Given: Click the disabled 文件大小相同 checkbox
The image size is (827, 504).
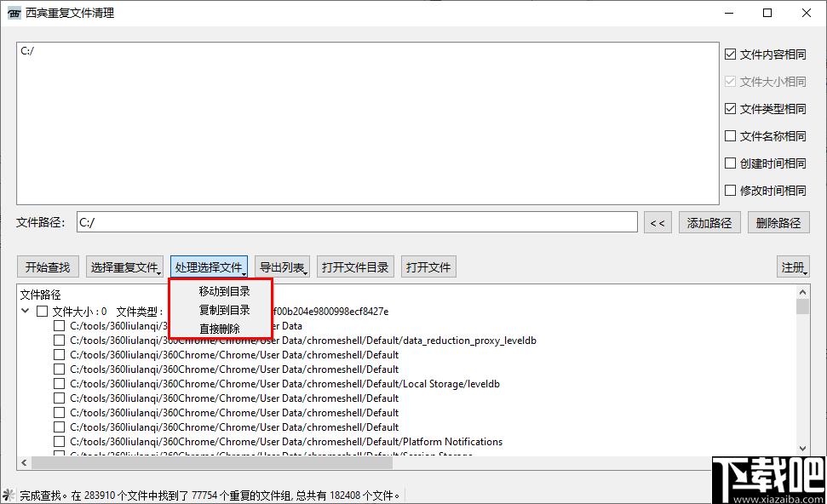Looking at the screenshot, I should tap(730, 81).
